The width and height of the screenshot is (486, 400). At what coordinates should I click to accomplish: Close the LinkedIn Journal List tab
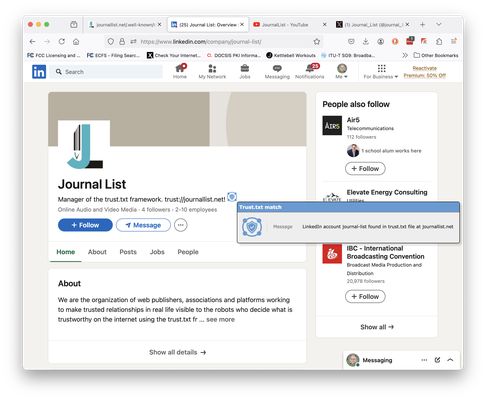(242, 25)
